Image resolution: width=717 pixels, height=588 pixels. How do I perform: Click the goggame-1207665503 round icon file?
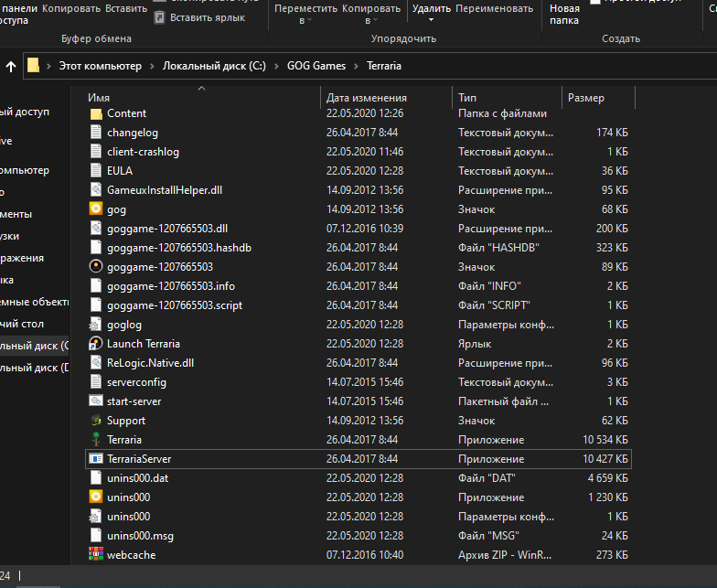[96, 267]
